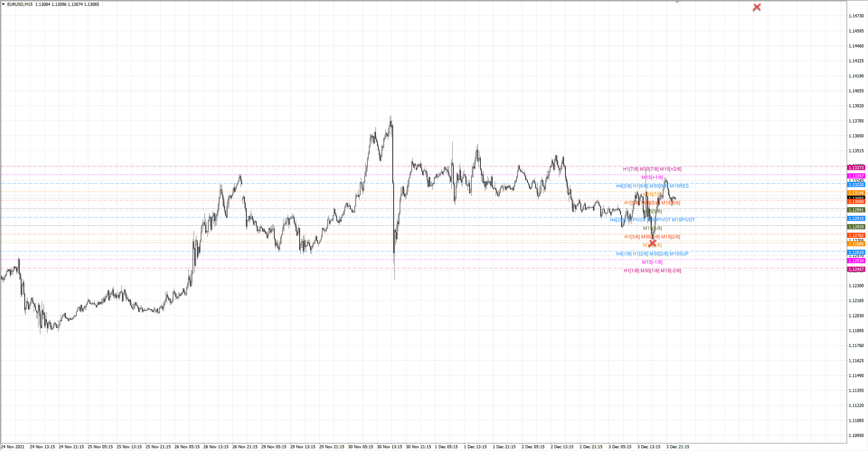Click the green 1.12991 price label

[x=856, y=210]
